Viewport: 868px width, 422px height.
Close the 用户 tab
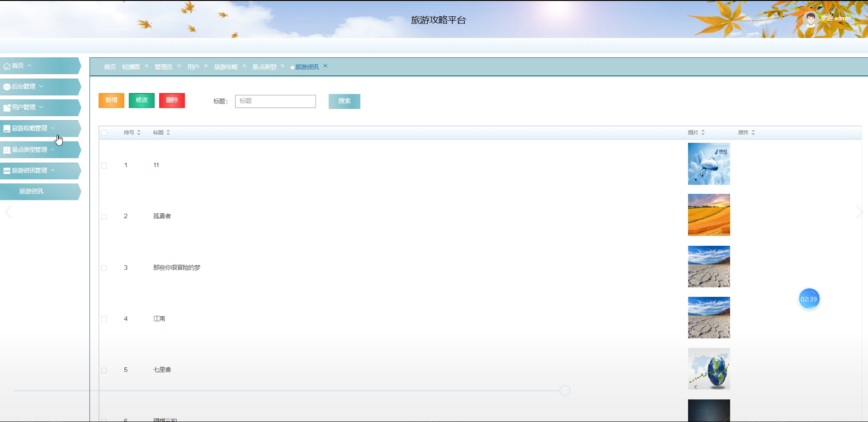tap(206, 66)
